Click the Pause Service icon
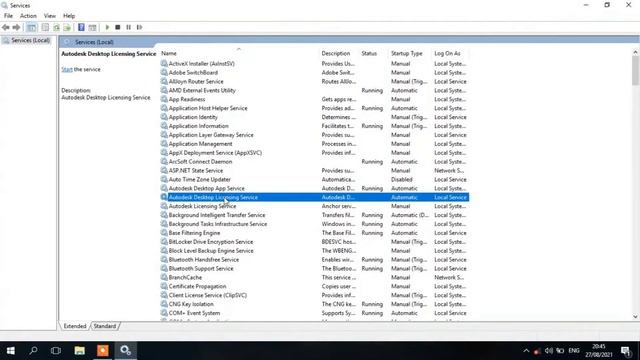640x360 pixels. pos(129,27)
